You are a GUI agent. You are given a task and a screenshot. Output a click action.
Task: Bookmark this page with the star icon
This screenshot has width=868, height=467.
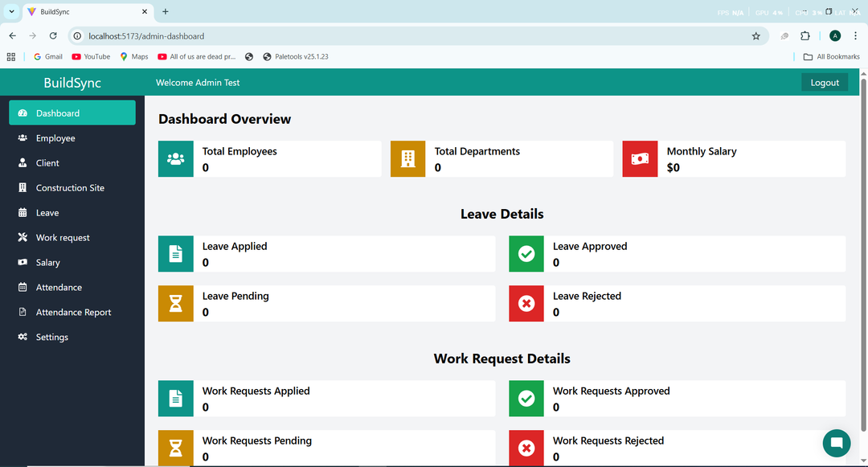point(756,36)
